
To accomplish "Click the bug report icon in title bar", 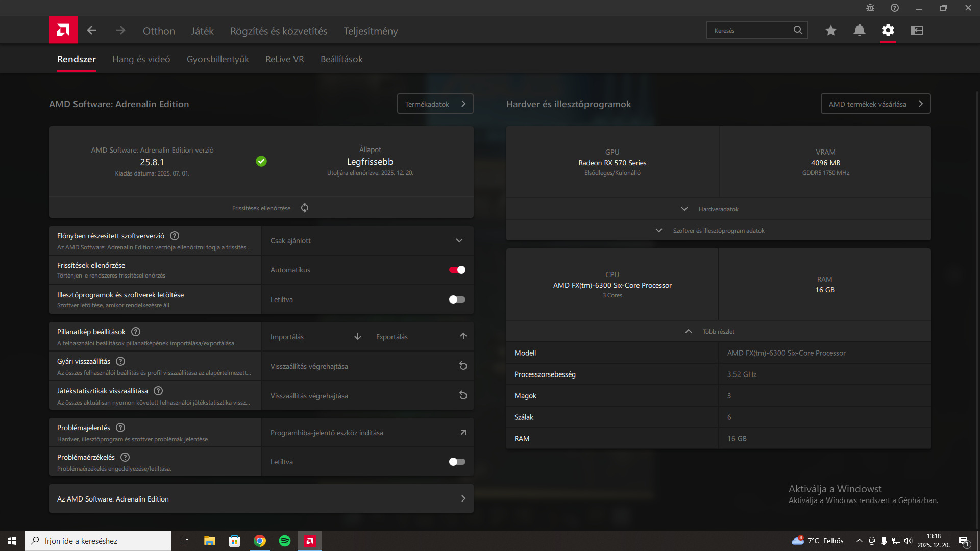I will 870,8.
